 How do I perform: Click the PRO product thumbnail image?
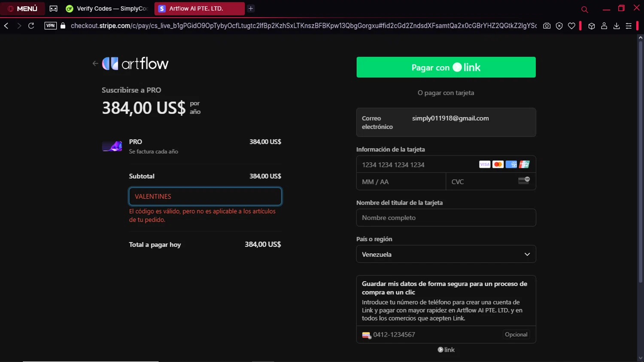tap(112, 146)
